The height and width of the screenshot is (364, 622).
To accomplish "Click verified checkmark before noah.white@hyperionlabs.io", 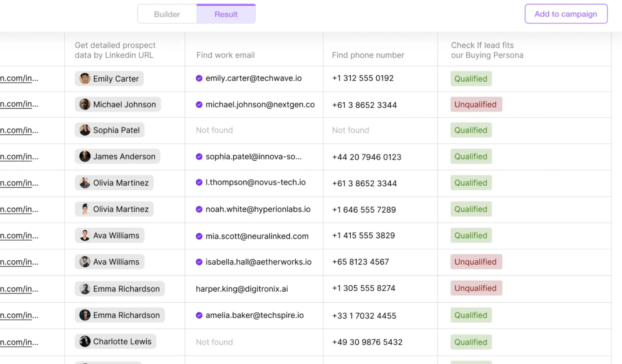I will tap(199, 209).
